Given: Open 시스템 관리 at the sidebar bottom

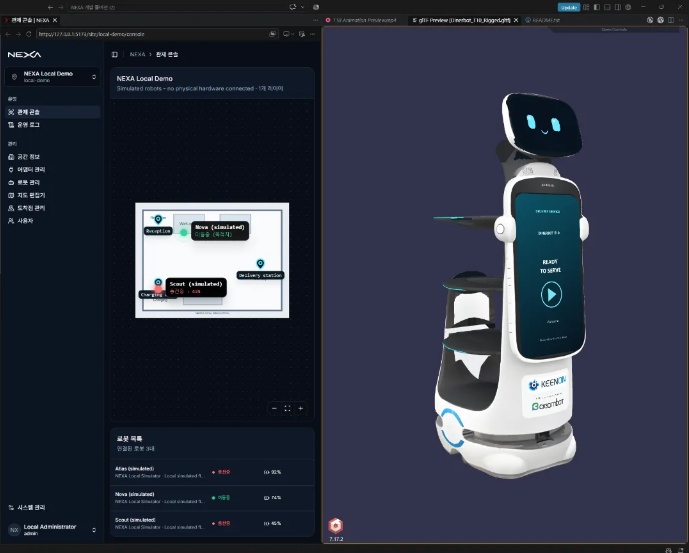Looking at the screenshot, I should tap(53, 507).
